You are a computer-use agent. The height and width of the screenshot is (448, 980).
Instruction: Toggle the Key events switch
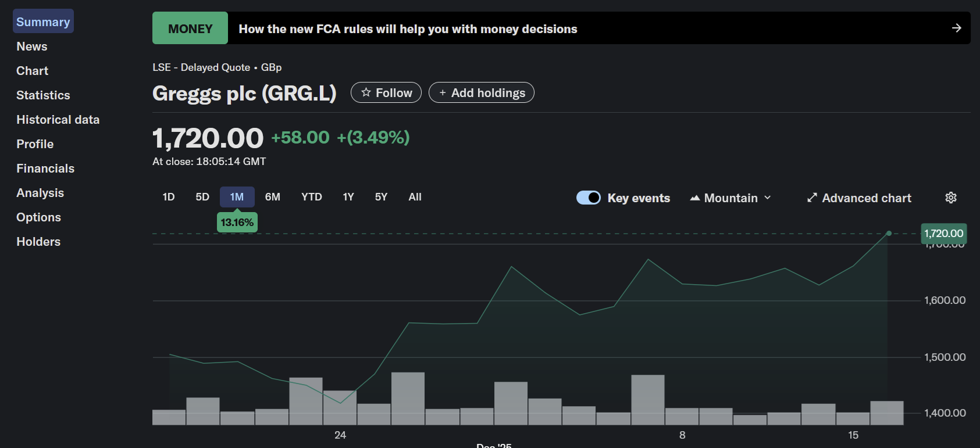tap(589, 198)
